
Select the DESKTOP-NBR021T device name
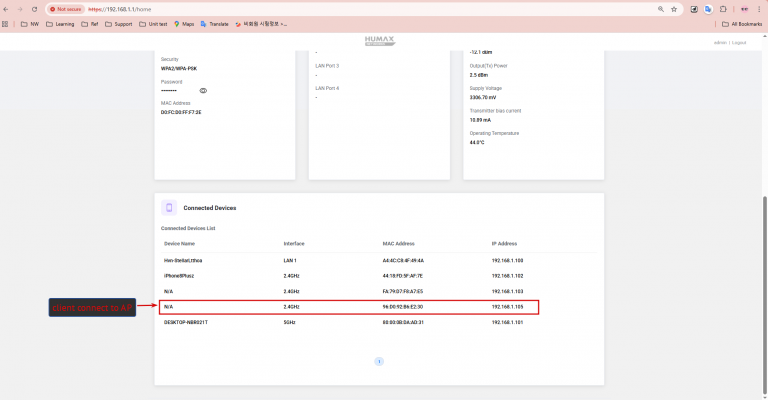coord(186,322)
